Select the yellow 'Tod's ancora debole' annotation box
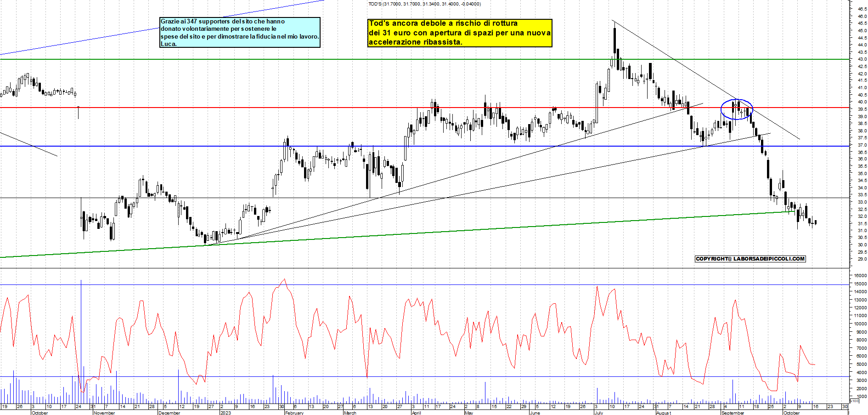The width and height of the screenshot is (868, 415). (x=460, y=33)
